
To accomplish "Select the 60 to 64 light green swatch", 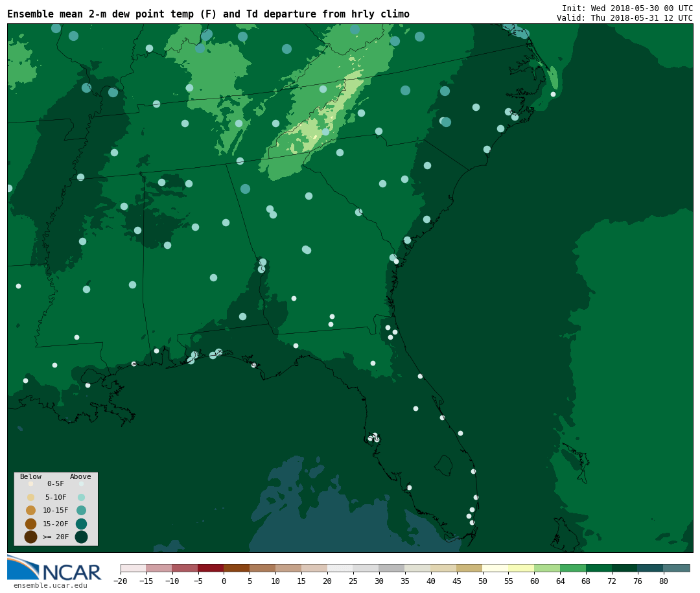I will click(547, 568).
